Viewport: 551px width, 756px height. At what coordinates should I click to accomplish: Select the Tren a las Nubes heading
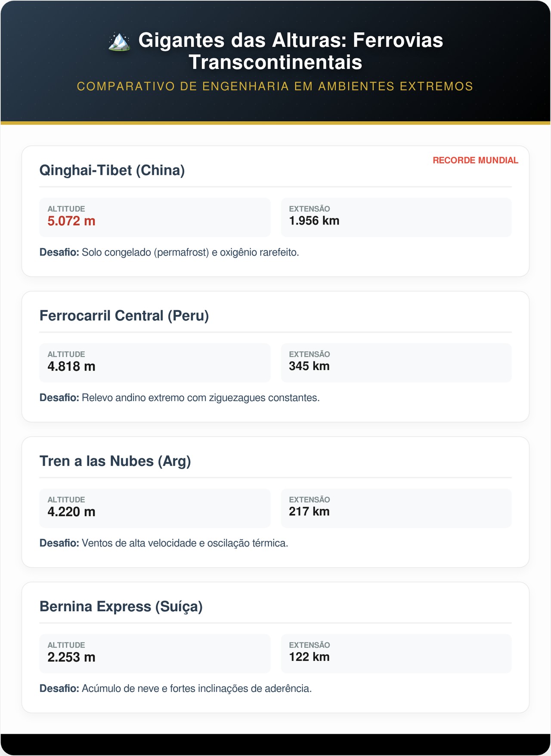[x=115, y=461]
